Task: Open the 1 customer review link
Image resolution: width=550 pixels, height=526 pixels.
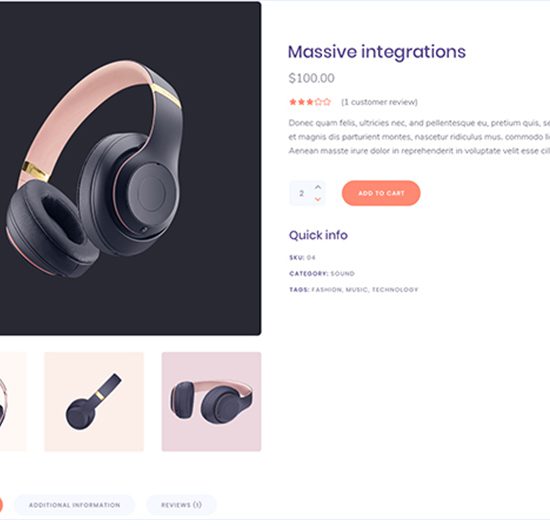Action: [379, 102]
